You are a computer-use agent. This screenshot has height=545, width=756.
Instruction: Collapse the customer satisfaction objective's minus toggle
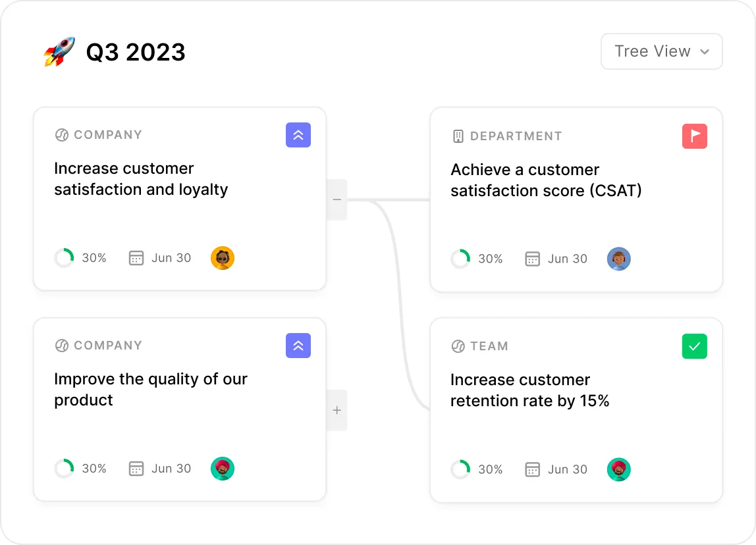point(337,199)
